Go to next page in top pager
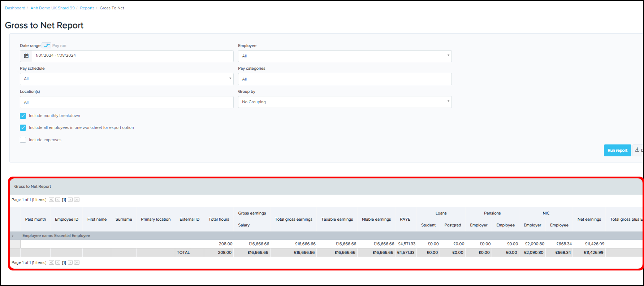Screen dimensions: 644x286 point(70,200)
